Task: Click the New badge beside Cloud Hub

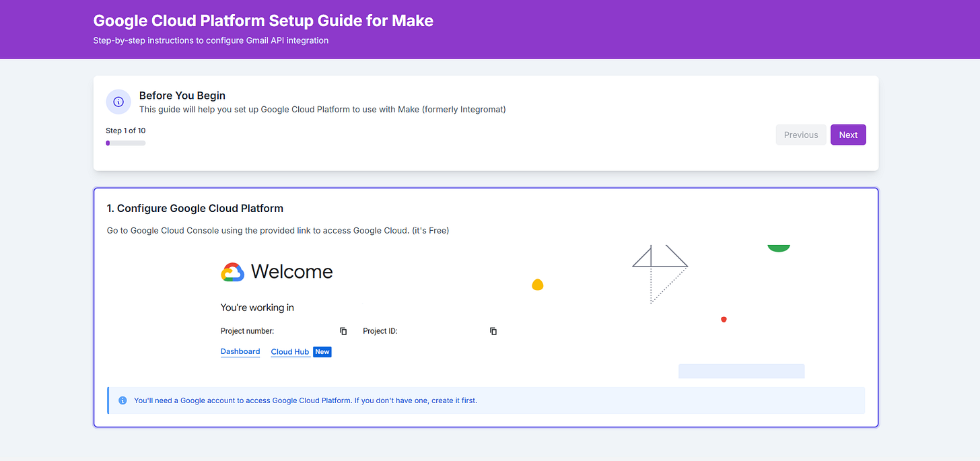Action: pos(322,352)
